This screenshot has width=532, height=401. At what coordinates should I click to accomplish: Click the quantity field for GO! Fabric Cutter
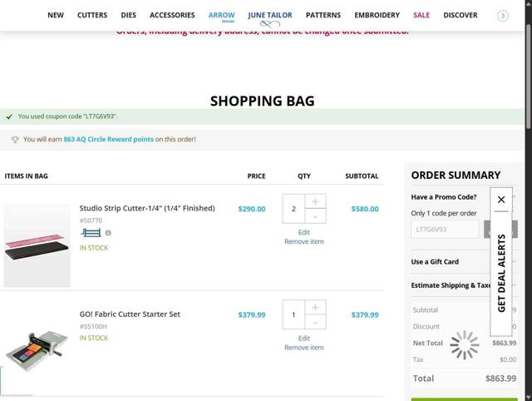[293, 314]
